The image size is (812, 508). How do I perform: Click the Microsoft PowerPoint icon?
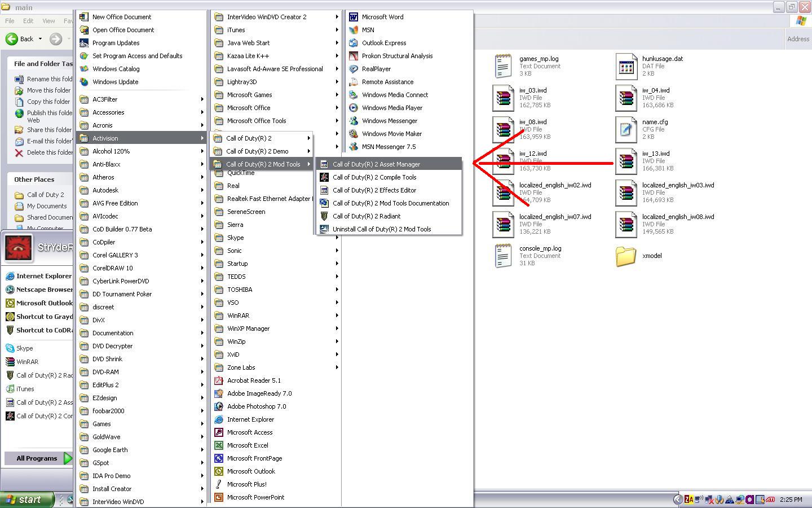click(x=219, y=497)
